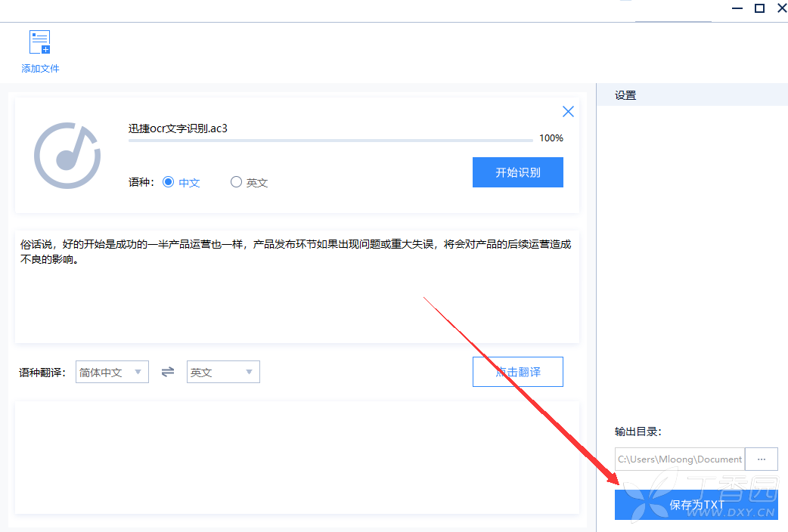The image size is (788, 532).
Task: Swap translation languages with the arrows icon
Action: pyautogui.click(x=168, y=372)
